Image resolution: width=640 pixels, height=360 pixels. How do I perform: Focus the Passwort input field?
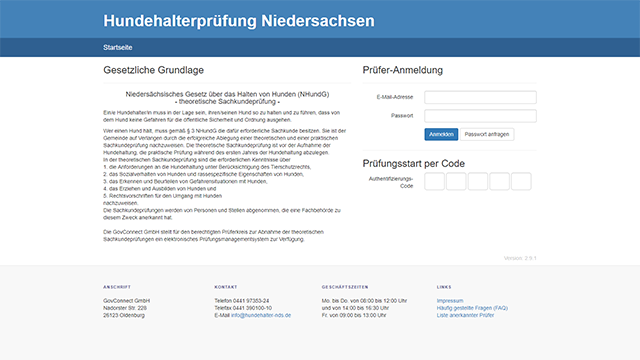[x=480, y=116]
